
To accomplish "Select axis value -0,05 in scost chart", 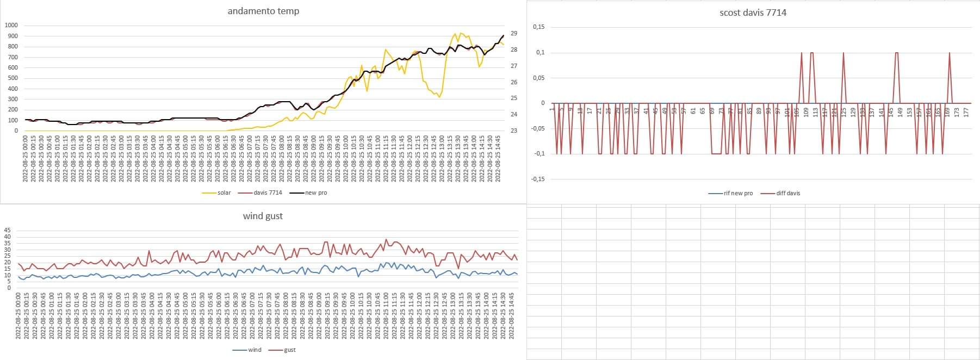I will click(x=537, y=128).
